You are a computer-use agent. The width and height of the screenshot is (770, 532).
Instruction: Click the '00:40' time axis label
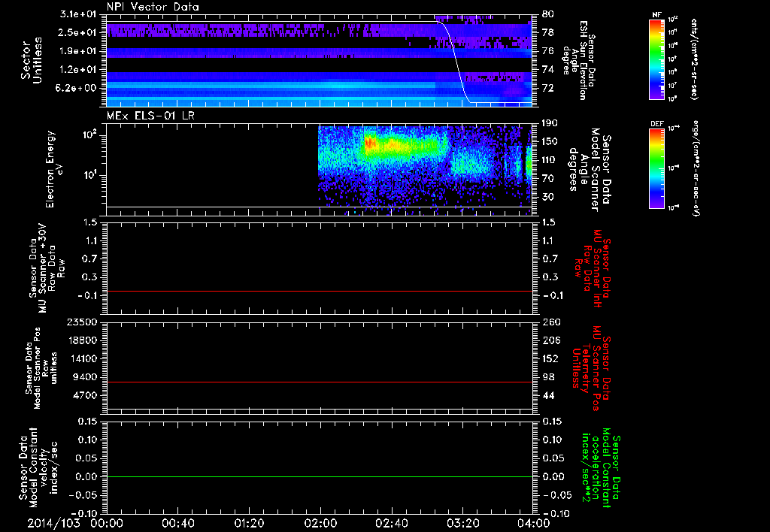coord(177,523)
